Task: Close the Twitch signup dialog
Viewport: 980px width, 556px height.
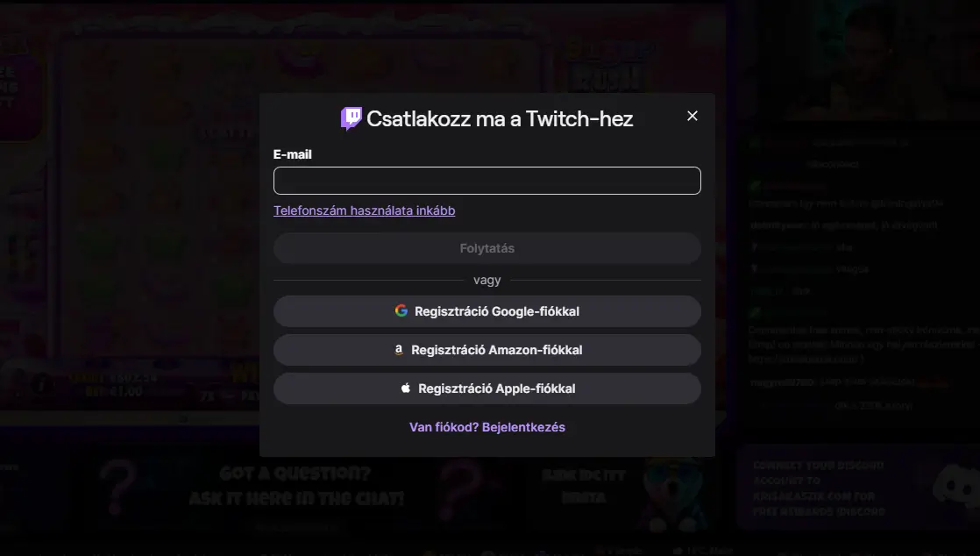Action: (x=692, y=115)
